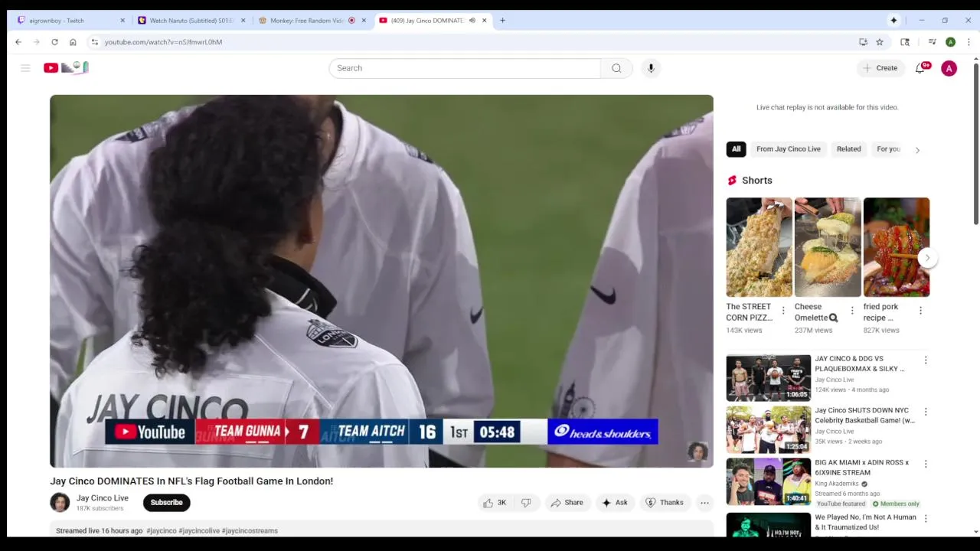Screen dimensions: 980x551
Task: Open options for The STREET CORN PIZZ short
Action: [x=783, y=311]
